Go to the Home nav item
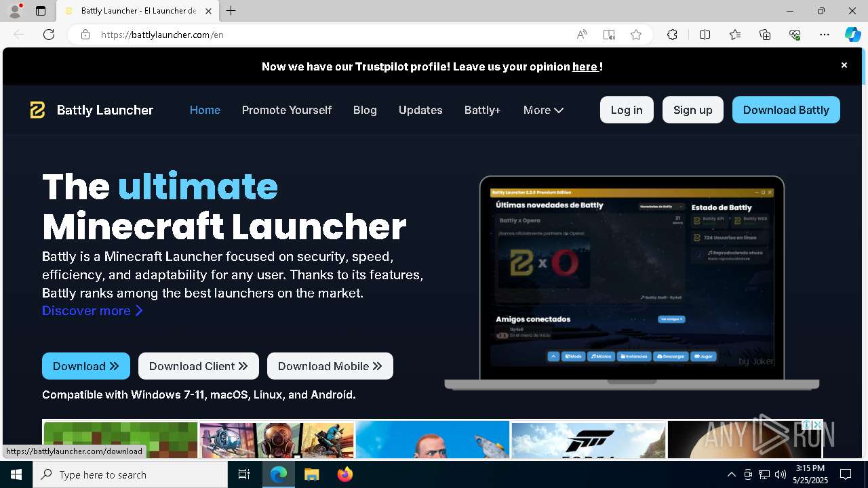 pyautogui.click(x=205, y=110)
